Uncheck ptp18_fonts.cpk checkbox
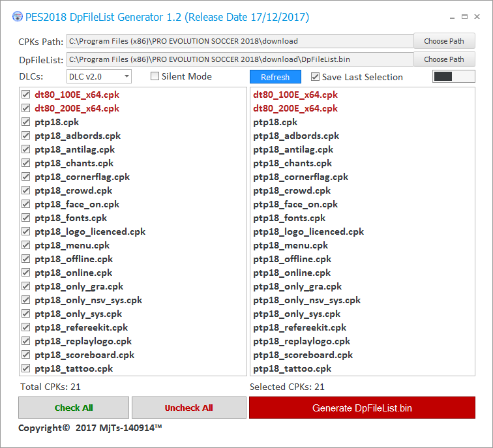This screenshot has width=493, height=448. pyautogui.click(x=26, y=218)
